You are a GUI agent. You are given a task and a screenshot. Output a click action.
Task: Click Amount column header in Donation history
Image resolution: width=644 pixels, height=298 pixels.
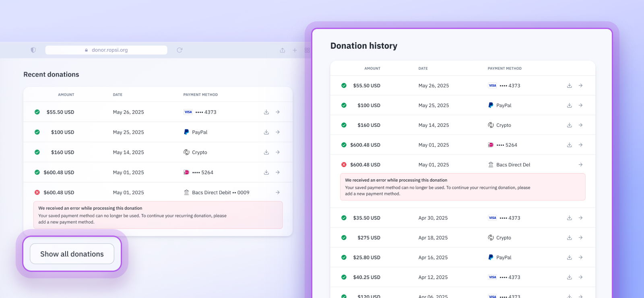tap(372, 68)
